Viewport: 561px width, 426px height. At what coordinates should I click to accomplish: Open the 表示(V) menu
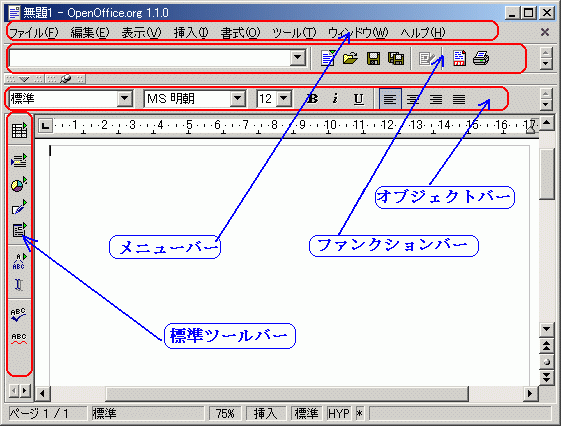[141, 33]
